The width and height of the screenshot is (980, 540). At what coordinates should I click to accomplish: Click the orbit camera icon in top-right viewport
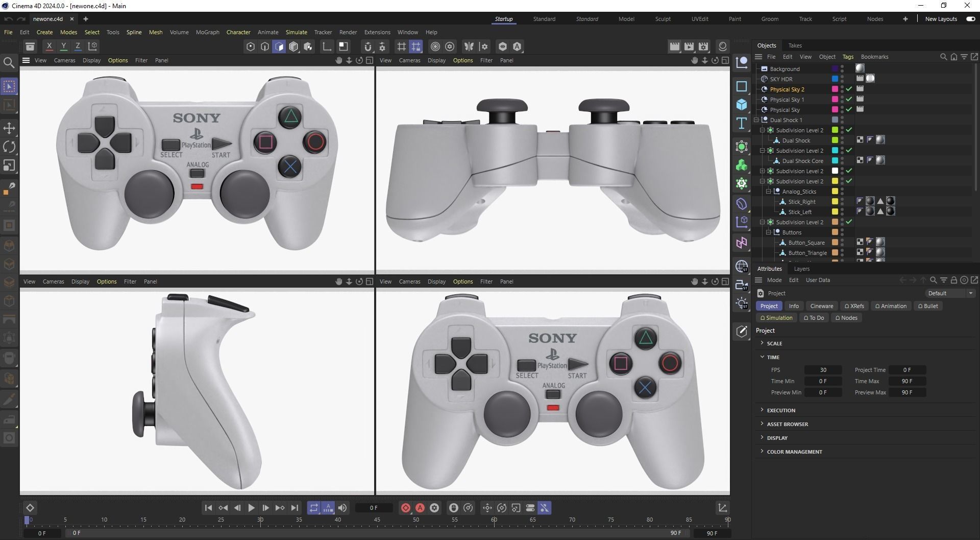click(x=715, y=60)
